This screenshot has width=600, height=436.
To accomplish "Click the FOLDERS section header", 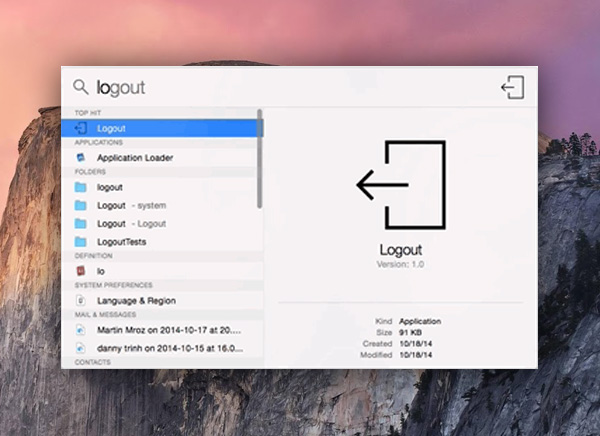I will 90,172.
